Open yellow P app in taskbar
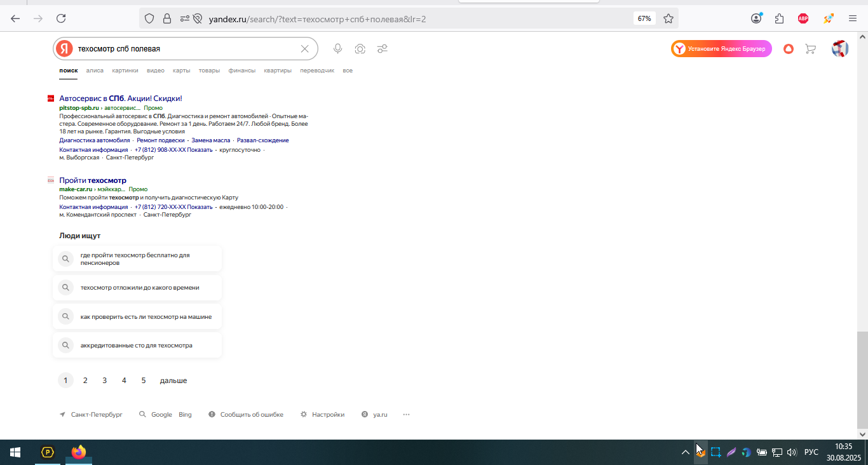The image size is (868, 465). pyautogui.click(x=48, y=452)
